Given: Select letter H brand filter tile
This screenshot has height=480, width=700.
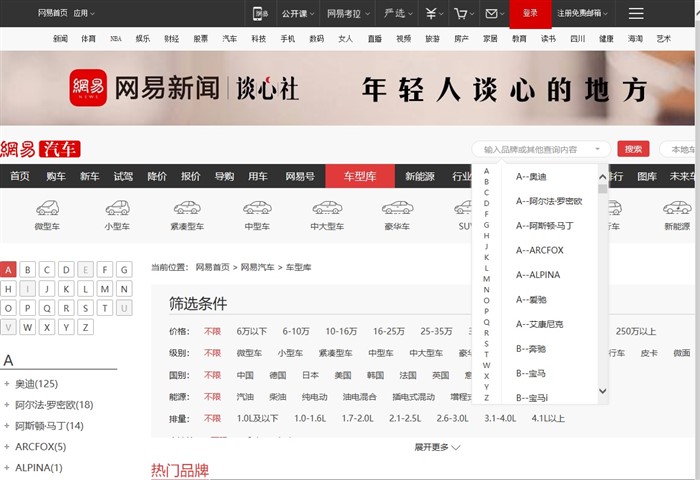Looking at the screenshot, I should [8, 289].
